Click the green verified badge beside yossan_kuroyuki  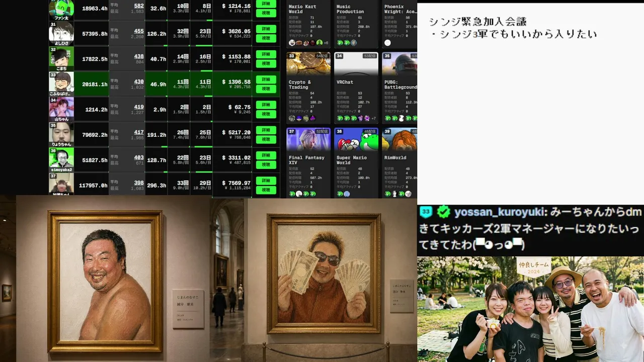tap(444, 212)
